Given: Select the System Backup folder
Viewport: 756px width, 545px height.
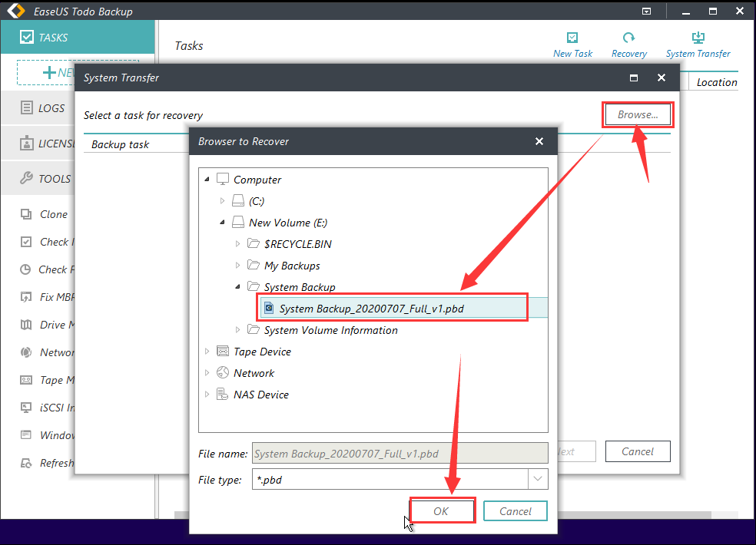Looking at the screenshot, I should click(x=300, y=287).
